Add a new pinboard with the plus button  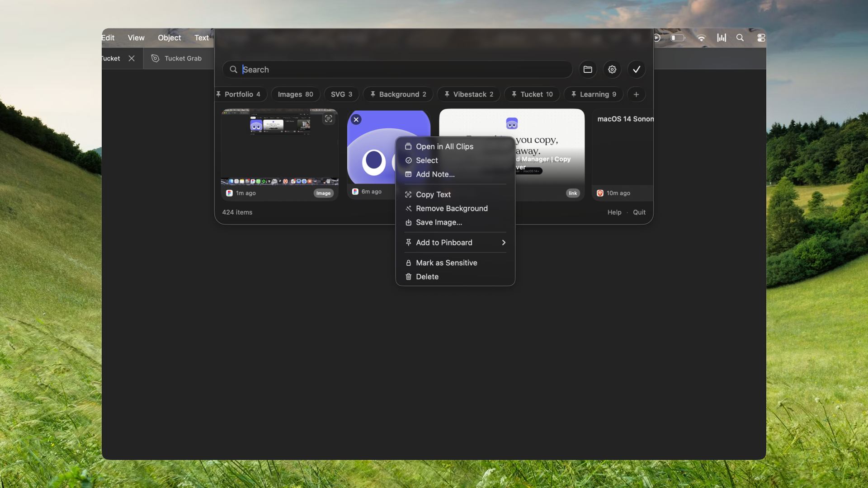coord(636,94)
